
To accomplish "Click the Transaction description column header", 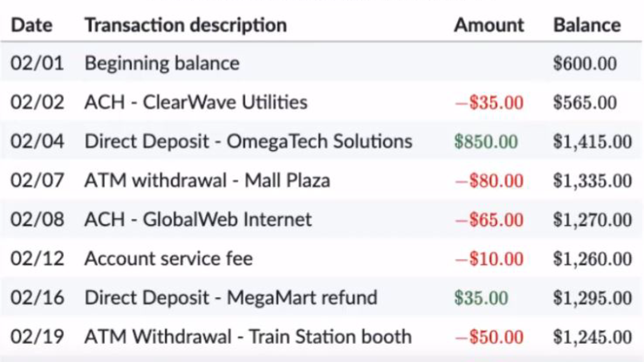I will coord(185,25).
